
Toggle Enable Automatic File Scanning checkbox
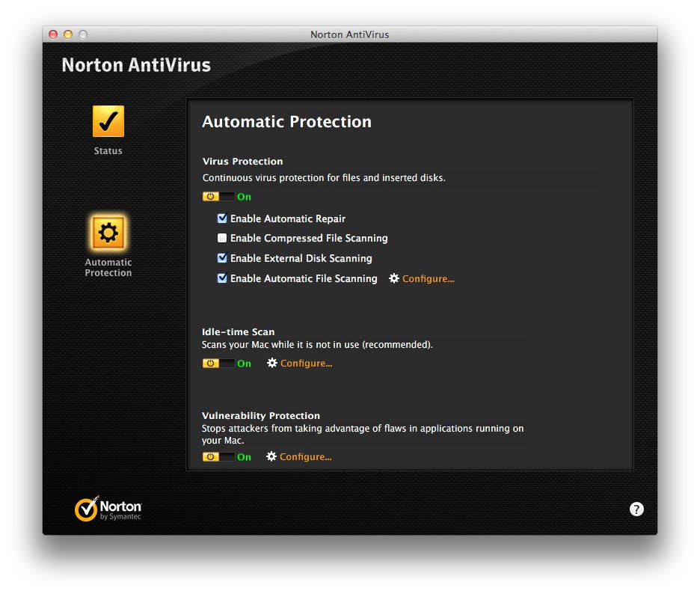tap(222, 278)
